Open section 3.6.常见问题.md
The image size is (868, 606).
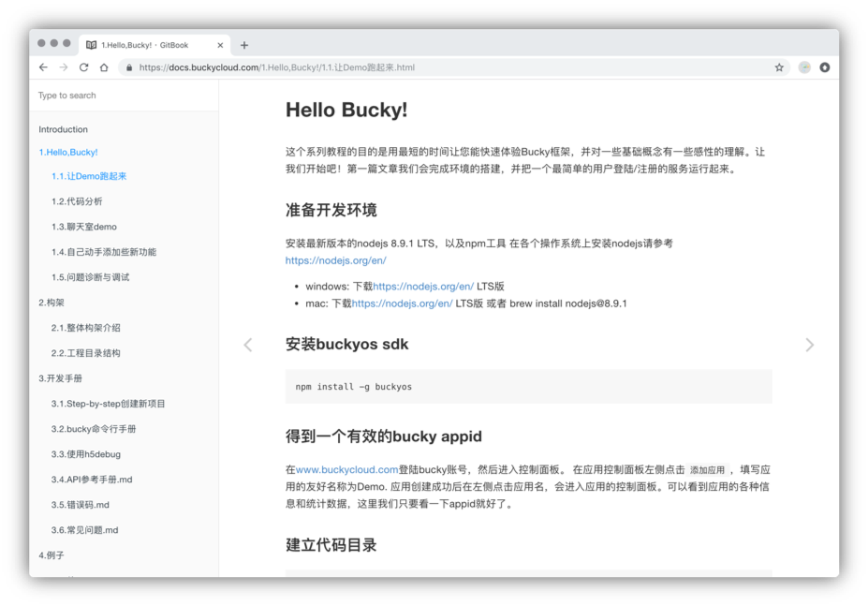point(84,530)
